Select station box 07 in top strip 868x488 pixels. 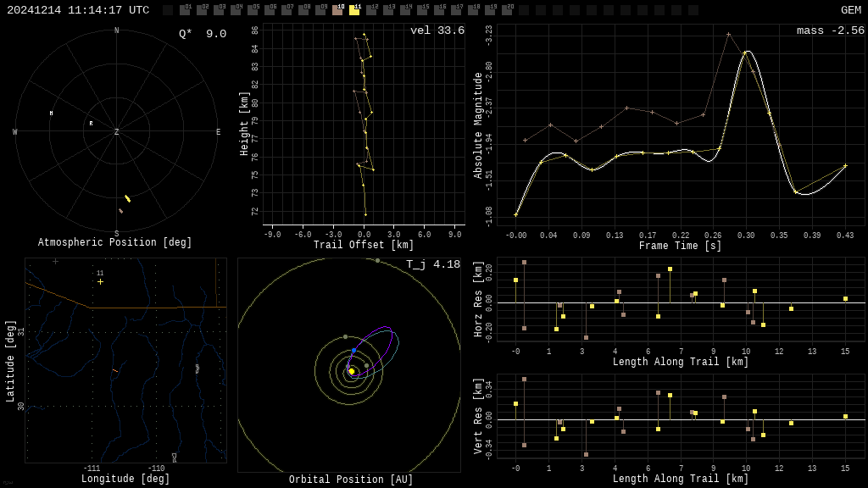tap(287, 9)
